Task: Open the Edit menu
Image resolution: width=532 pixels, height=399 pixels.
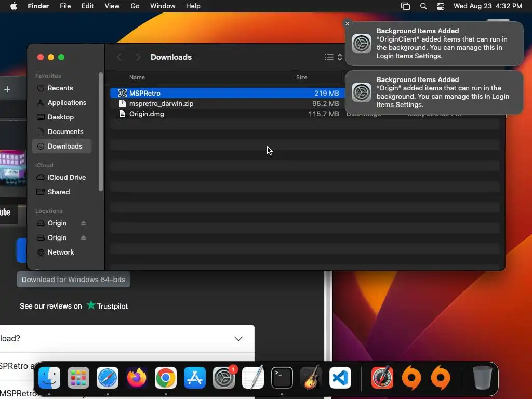Action: [87, 6]
